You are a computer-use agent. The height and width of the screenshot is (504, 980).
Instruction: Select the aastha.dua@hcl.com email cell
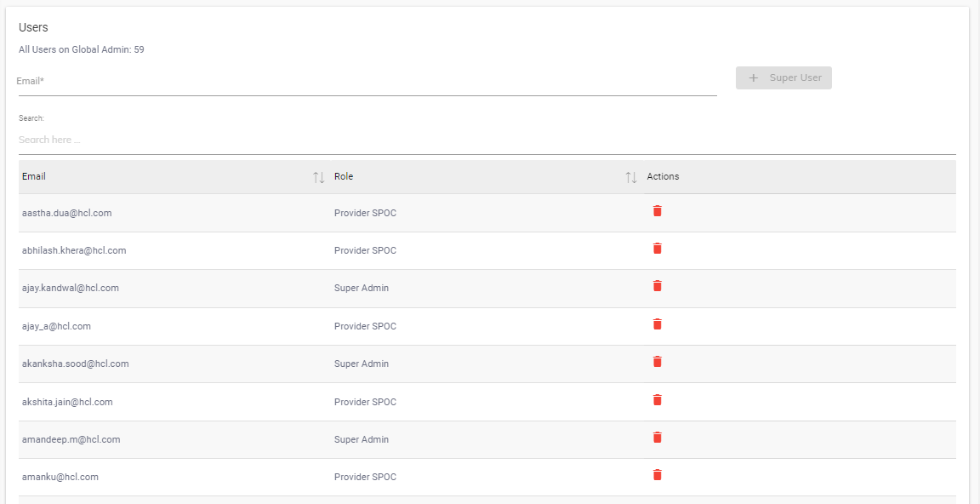click(67, 213)
